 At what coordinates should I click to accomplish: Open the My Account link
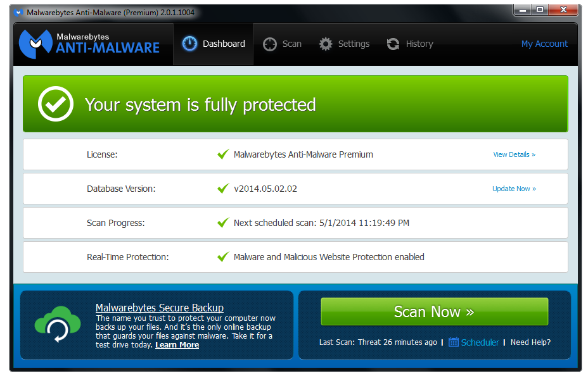click(544, 44)
